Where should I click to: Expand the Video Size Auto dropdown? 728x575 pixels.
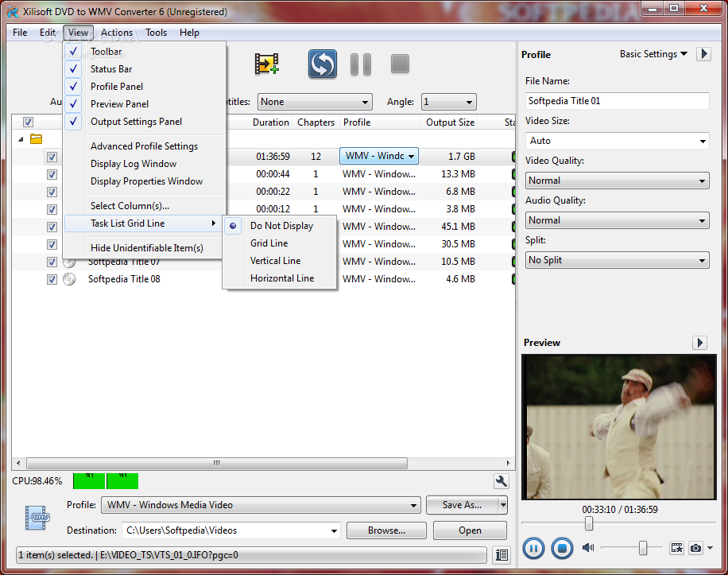pyautogui.click(x=617, y=141)
